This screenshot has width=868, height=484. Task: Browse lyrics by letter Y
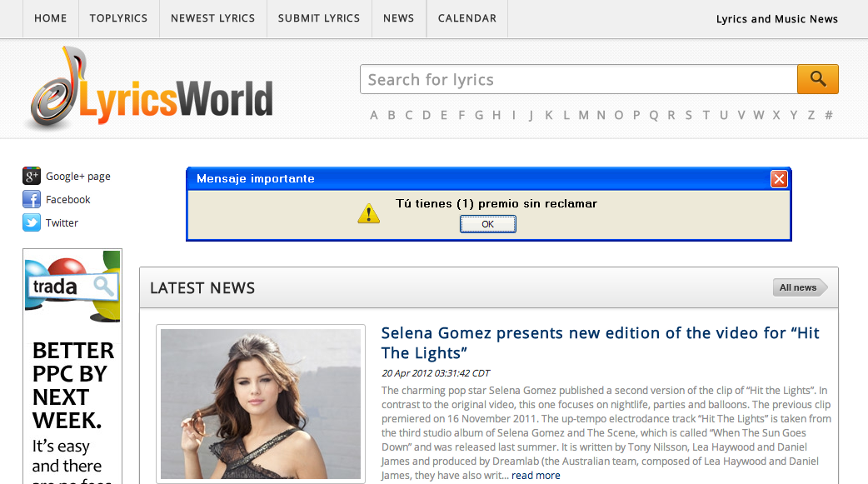tap(794, 115)
